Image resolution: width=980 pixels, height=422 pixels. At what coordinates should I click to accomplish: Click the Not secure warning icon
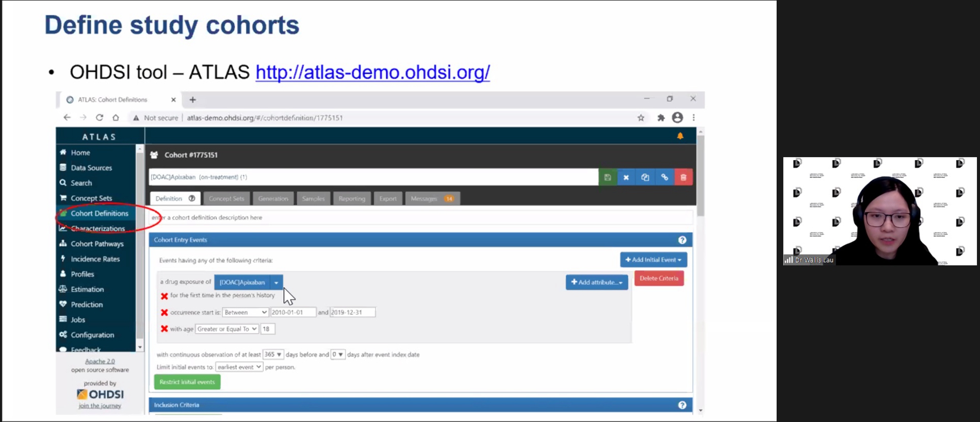tap(136, 118)
